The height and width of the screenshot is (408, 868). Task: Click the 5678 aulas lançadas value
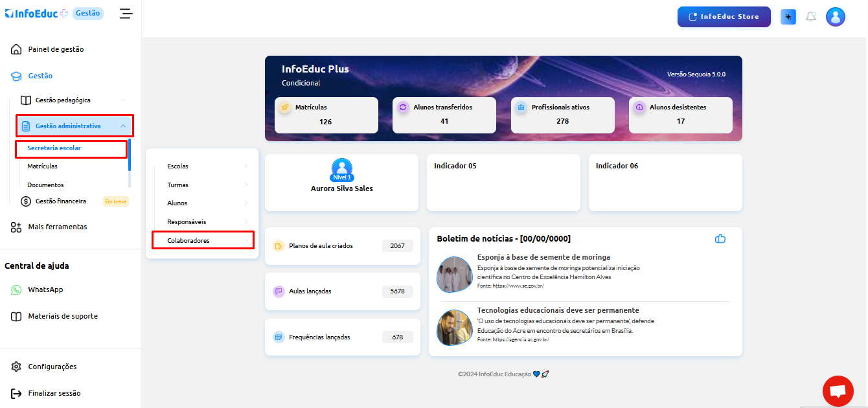click(398, 291)
